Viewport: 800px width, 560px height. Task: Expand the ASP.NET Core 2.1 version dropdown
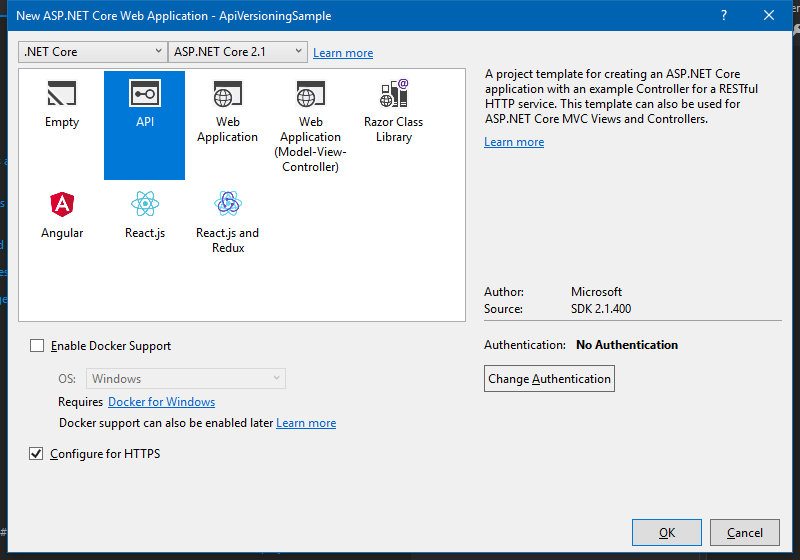tap(239, 52)
